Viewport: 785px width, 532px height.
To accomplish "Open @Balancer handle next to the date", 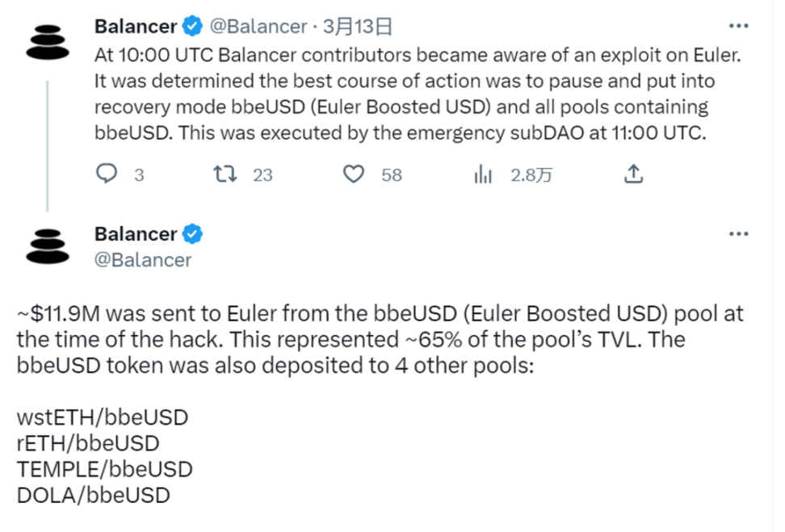I will (x=258, y=27).
